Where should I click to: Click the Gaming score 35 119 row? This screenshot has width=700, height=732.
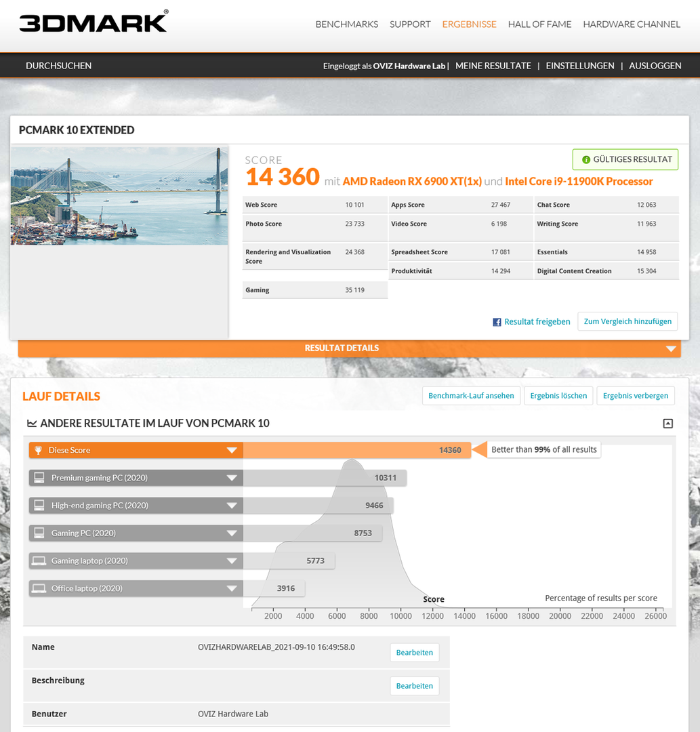click(315, 290)
